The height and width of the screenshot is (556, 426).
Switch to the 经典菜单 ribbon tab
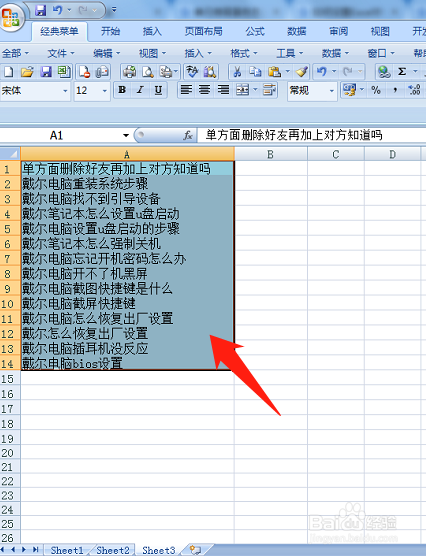click(59, 32)
